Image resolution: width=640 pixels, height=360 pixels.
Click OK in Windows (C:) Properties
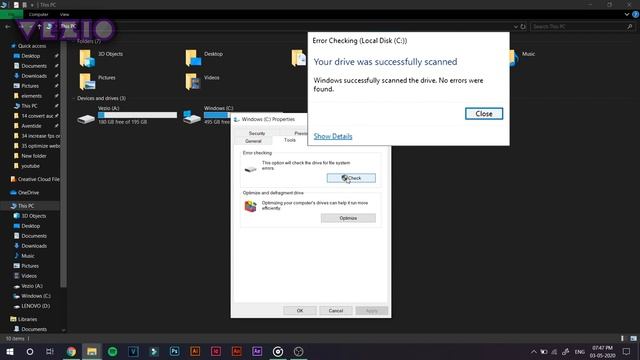(300, 311)
